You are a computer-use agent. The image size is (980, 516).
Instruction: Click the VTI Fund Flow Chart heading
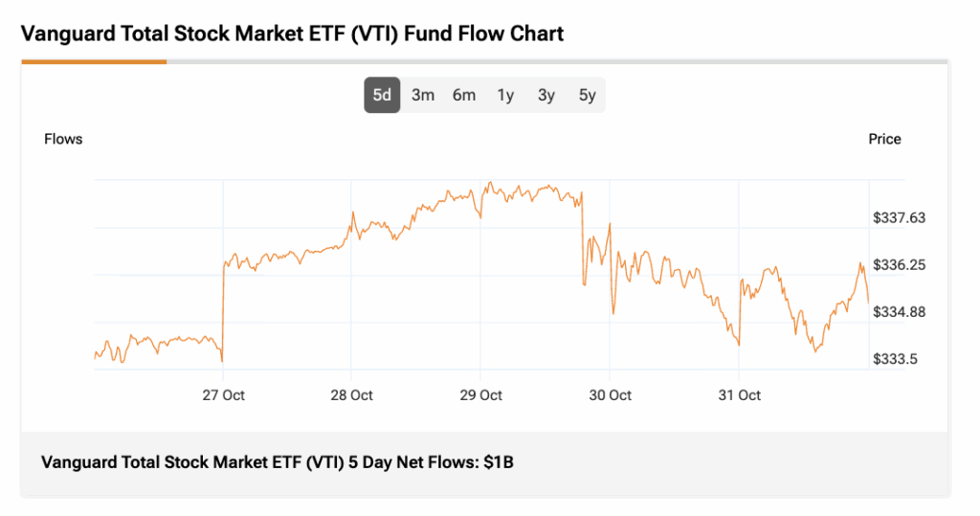(x=292, y=34)
